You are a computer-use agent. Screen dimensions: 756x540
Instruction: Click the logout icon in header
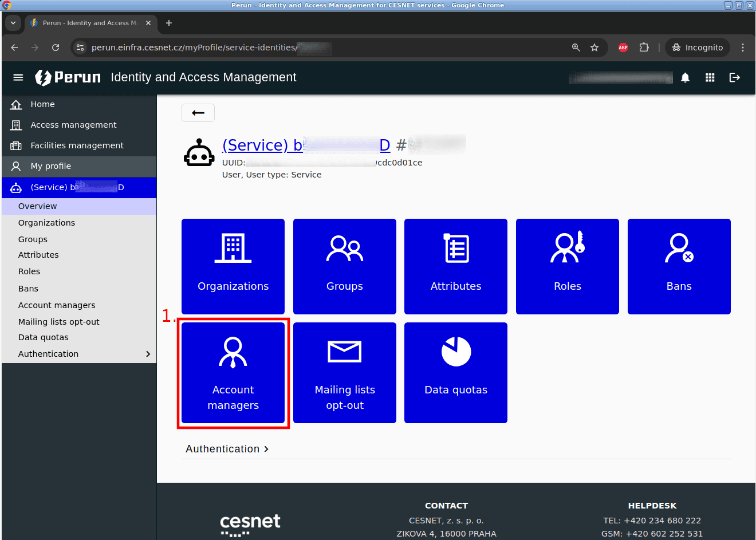pos(735,77)
